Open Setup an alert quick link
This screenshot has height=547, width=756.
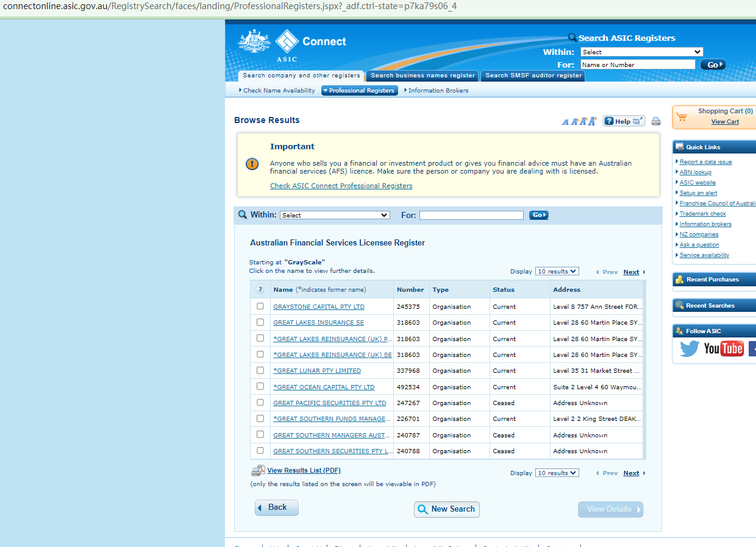[x=698, y=193]
